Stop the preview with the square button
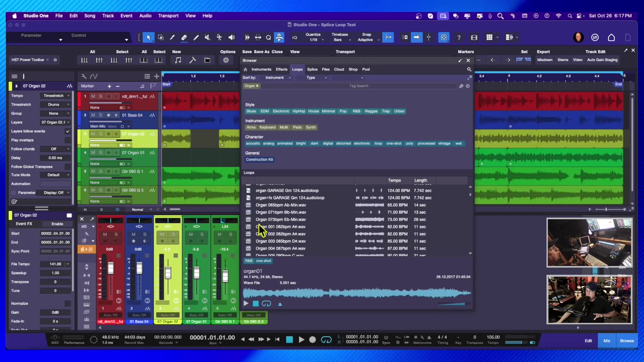The width and height of the screenshot is (644, 362). pyautogui.click(x=256, y=303)
